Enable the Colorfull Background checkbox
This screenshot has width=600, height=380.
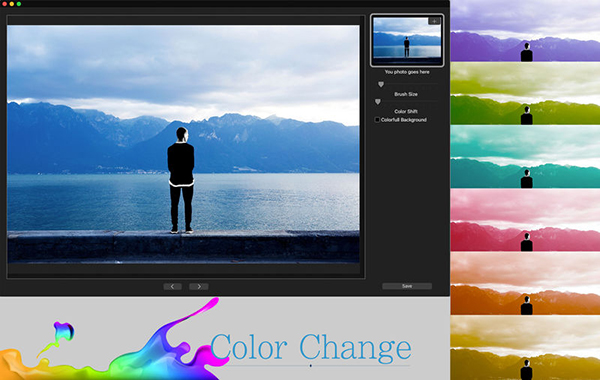click(x=377, y=120)
